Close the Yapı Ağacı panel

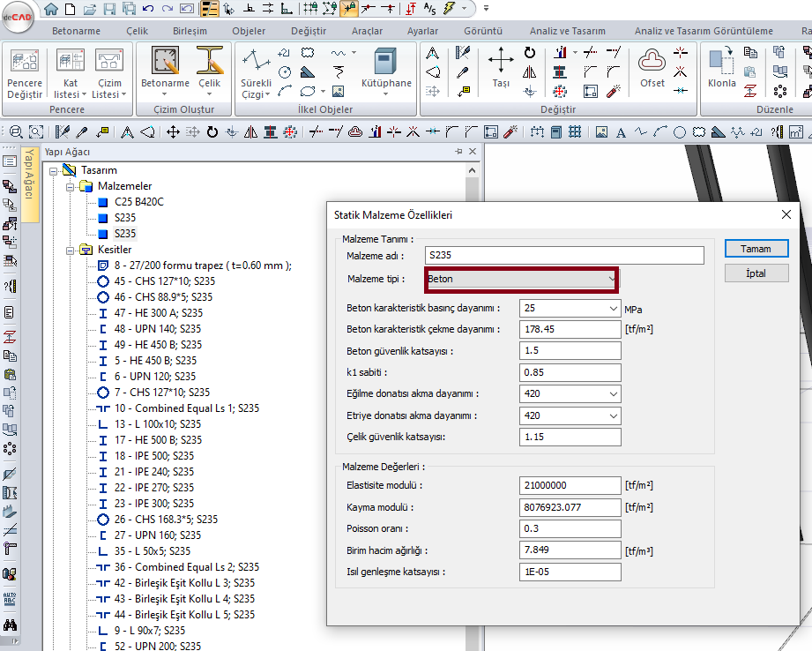pos(473,152)
